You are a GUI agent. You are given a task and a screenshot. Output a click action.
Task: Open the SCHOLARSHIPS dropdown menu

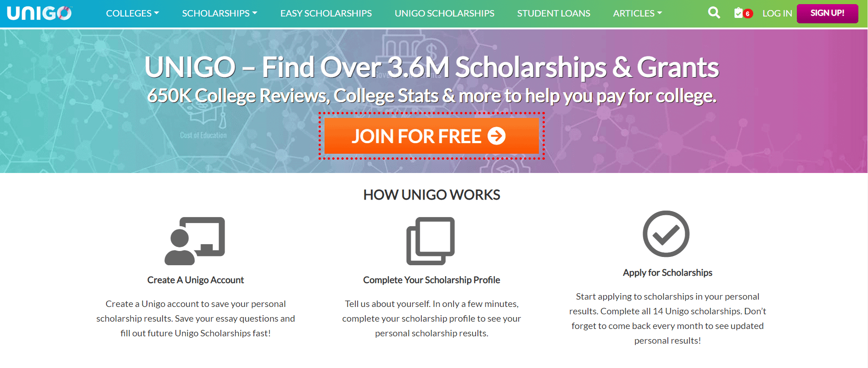[x=219, y=13]
